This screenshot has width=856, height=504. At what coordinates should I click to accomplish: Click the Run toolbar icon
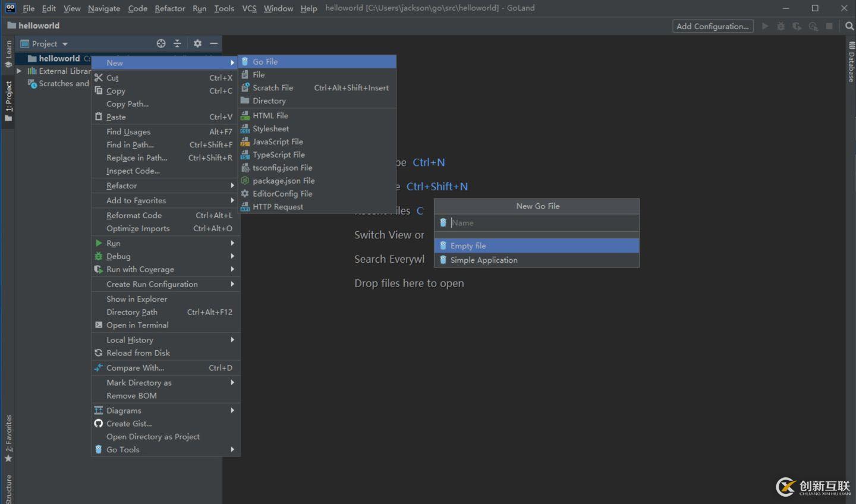coord(765,26)
